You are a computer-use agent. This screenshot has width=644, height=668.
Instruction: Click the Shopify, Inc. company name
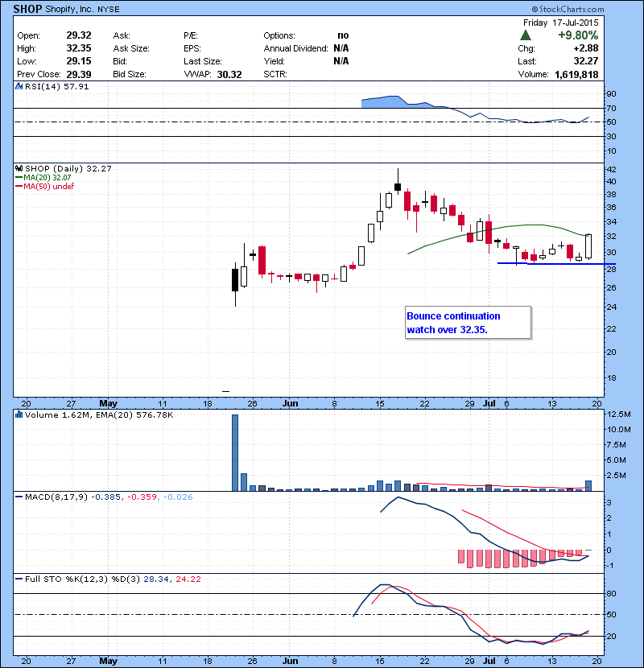tap(69, 10)
